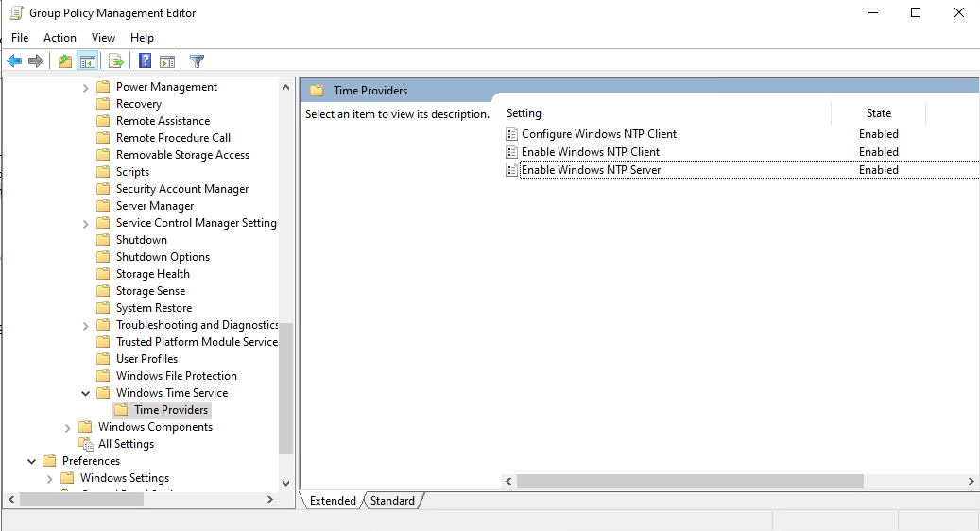Toggle the Show/Hide Action Pane icon

click(x=167, y=61)
